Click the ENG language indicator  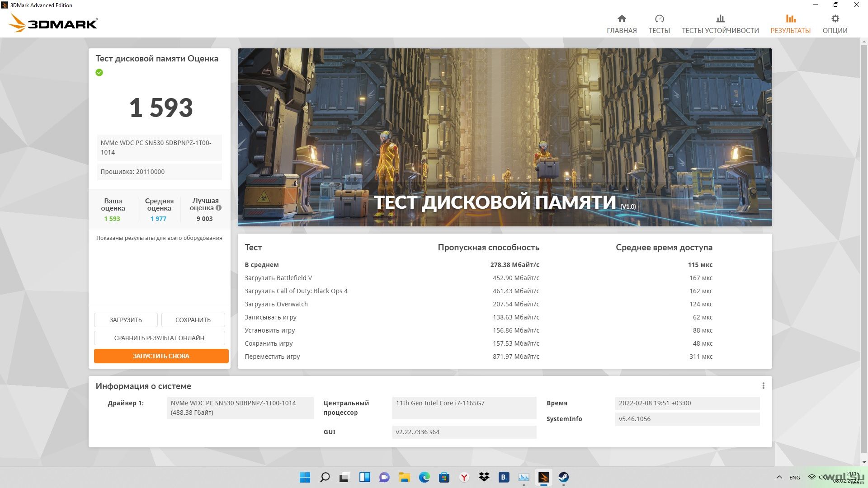795,478
